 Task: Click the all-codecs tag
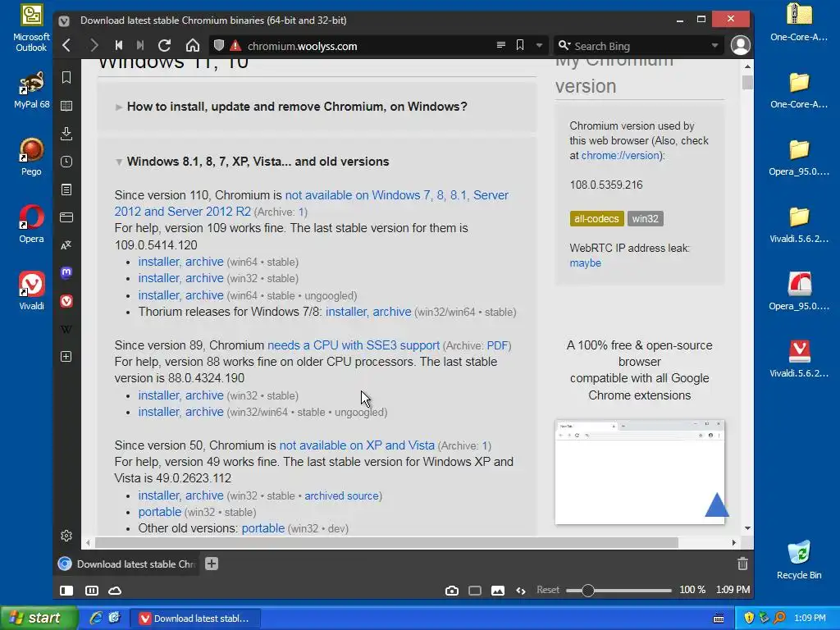coord(596,218)
